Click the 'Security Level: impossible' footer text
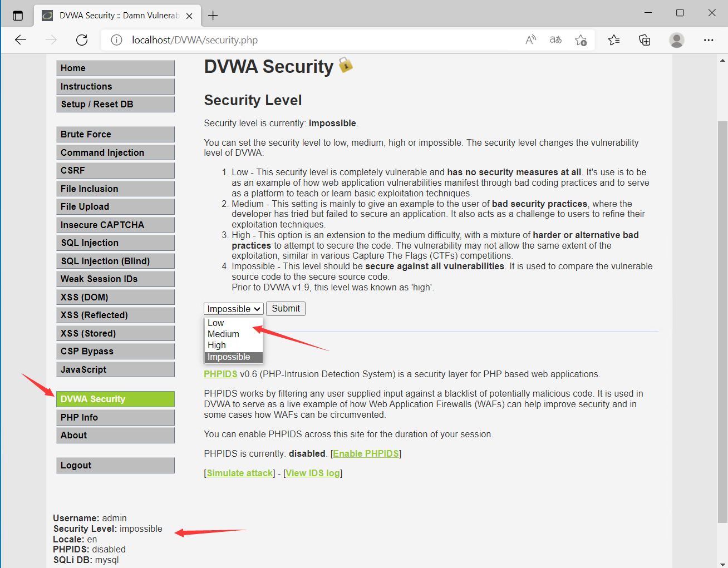The height and width of the screenshot is (568, 728). [x=107, y=529]
